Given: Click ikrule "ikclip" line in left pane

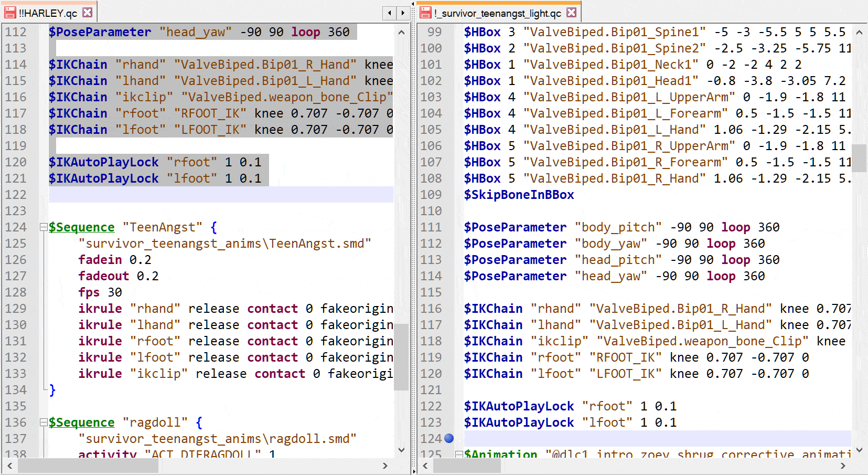Looking at the screenshot, I should (x=236, y=374).
